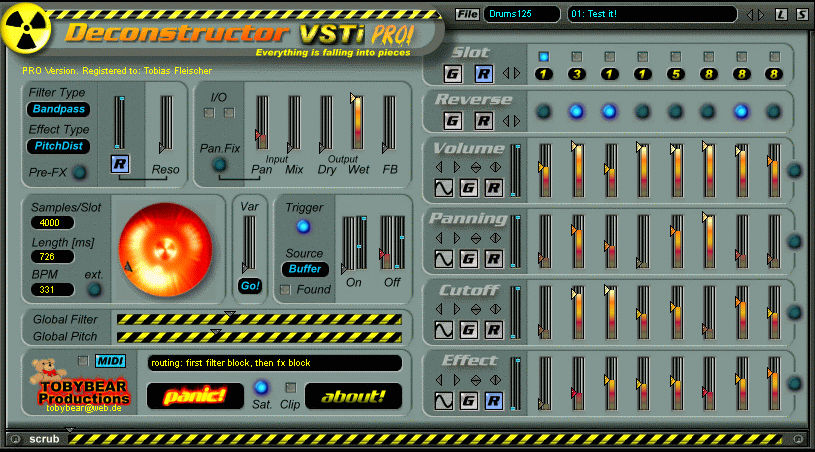The height and width of the screenshot is (452, 815).
Task: Click the Volume shift-left arrow
Action: click(439, 167)
